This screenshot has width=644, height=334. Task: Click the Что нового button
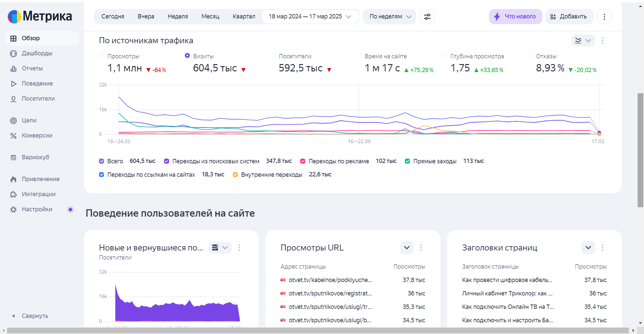coord(515,16)
